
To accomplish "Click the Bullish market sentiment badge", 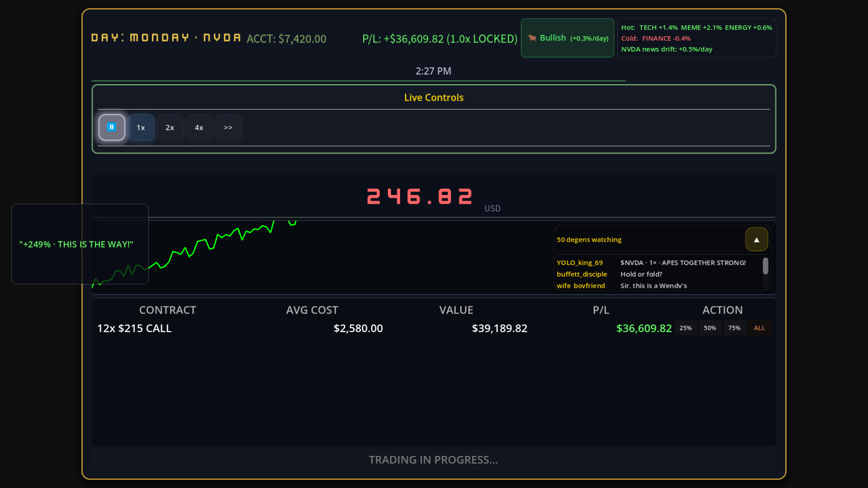I will [x=567, y=38].
